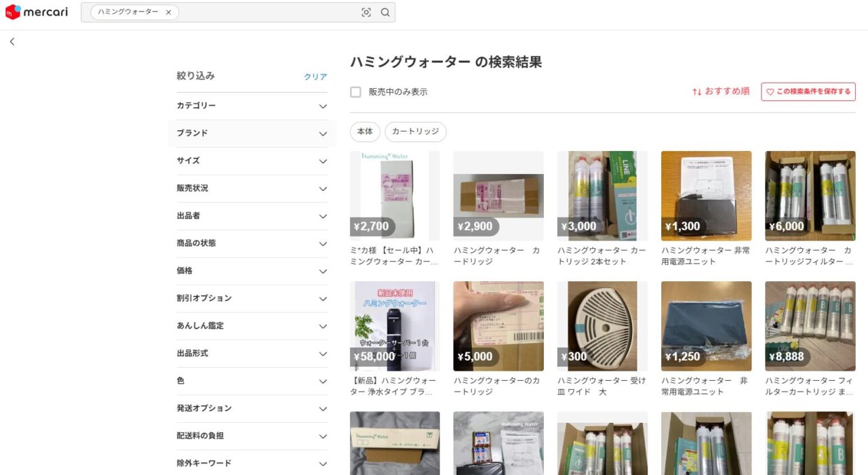This screenshot has height=475, width=868.
Task: Save this search with the heart button
Action: click(x=808, y=91)
